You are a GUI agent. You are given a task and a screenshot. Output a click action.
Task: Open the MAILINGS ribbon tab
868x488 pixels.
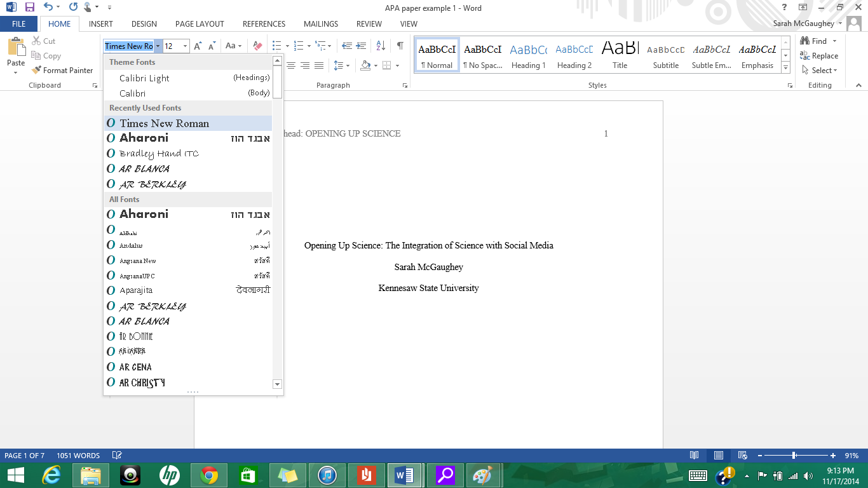click(320, 24)
